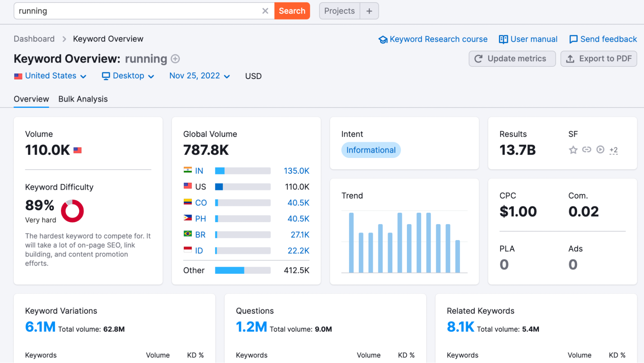Switch to the Bulk Analysis tab
Screen dimensions: 644x363
pyautogui.click(x=83, y=99)
